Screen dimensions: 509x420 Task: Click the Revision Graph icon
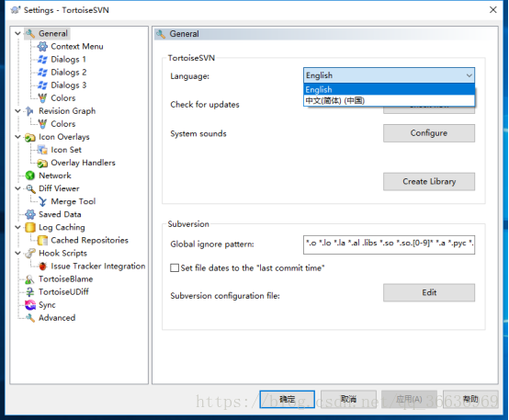pos(30,111)
